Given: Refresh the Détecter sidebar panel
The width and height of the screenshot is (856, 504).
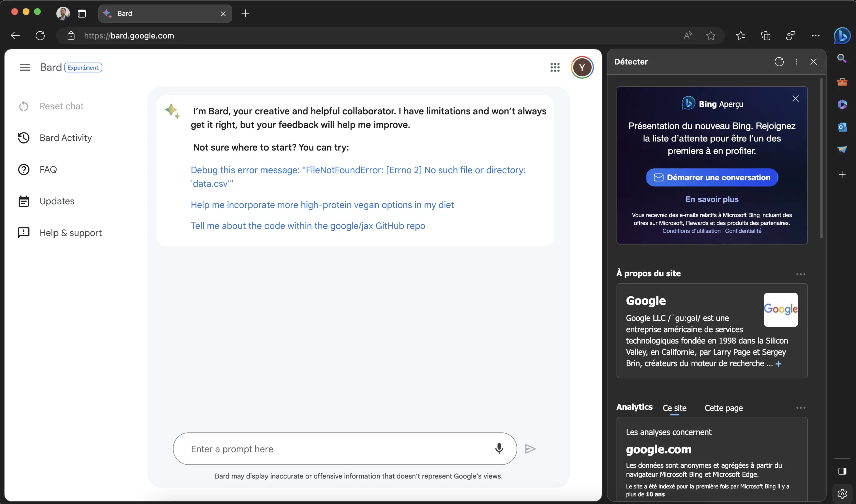Looking at the screenshot, I should 779,62.
